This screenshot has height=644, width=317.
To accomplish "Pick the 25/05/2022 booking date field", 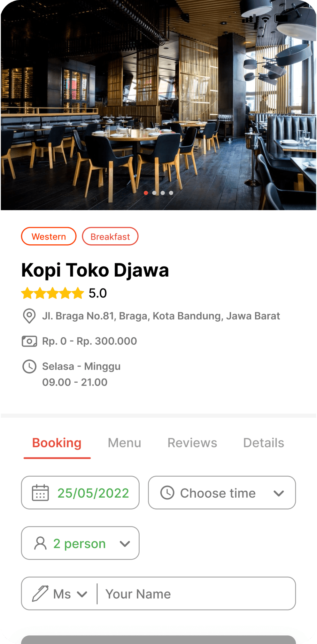I will point(80,493).
